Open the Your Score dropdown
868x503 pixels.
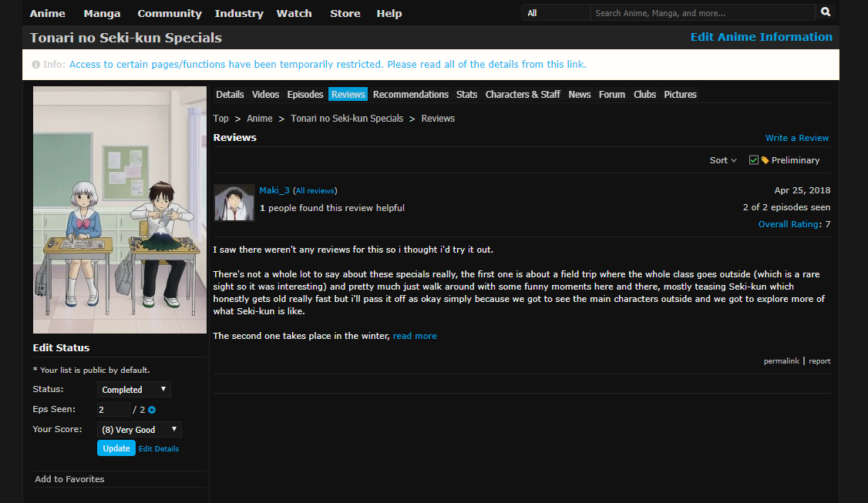[x=139, y=429]
